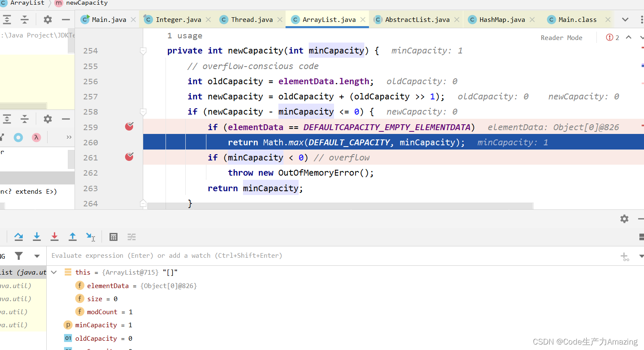Collapse the if-block fold marker at line 258
644x350 pixels.
point(143,112)
